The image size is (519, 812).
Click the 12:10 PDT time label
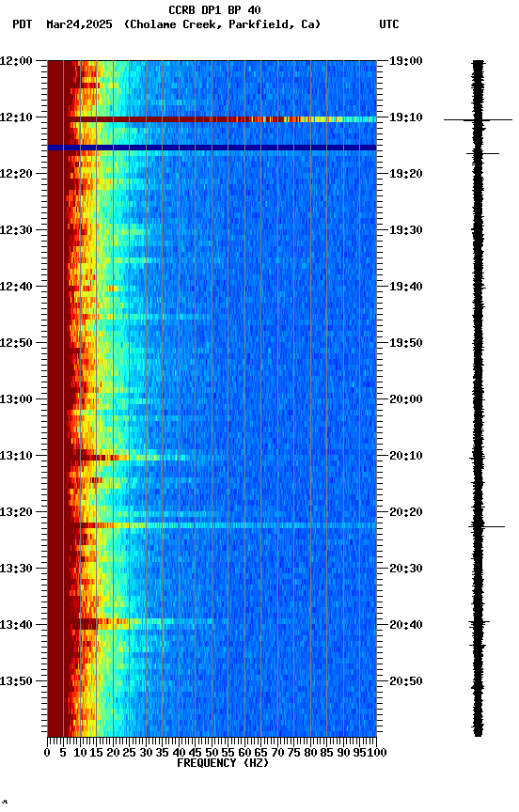[16, 117]
